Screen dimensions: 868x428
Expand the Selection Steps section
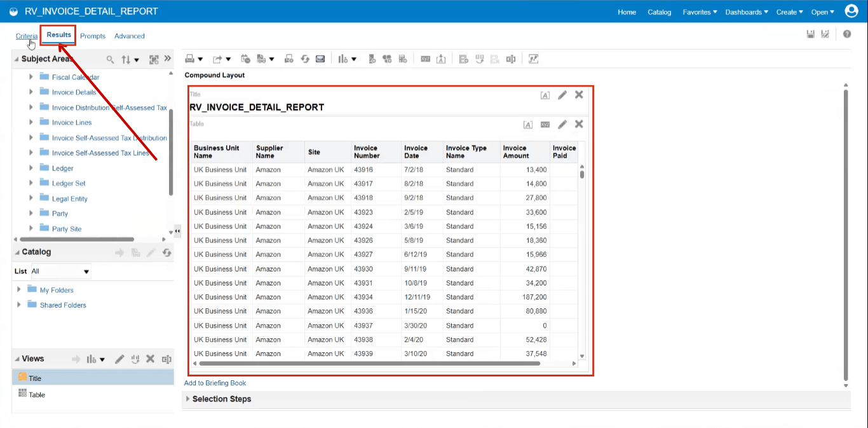187,399
